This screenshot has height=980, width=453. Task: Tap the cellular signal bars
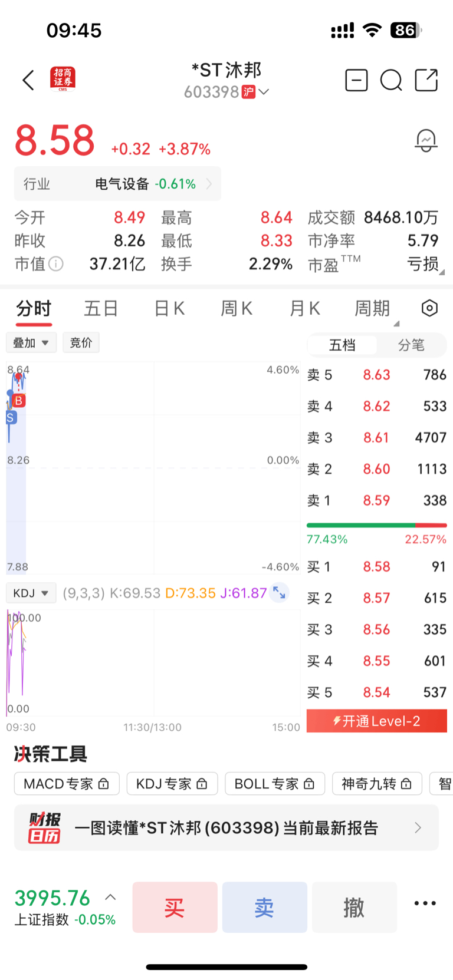343,31
